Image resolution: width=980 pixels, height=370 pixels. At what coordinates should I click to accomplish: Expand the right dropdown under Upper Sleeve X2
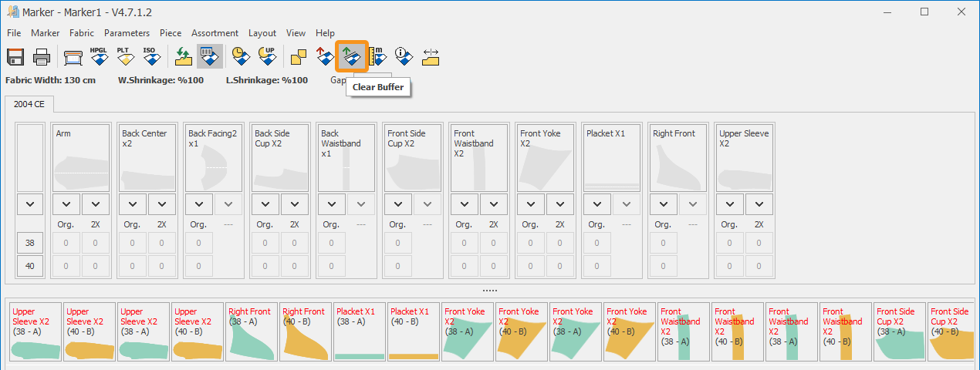tap(759, 204)
